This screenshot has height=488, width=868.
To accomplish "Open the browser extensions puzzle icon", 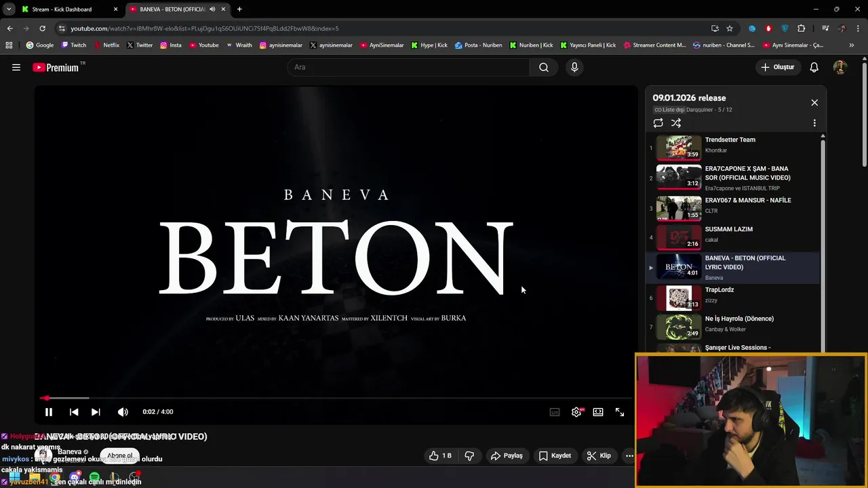I will (x=802, y=28).
